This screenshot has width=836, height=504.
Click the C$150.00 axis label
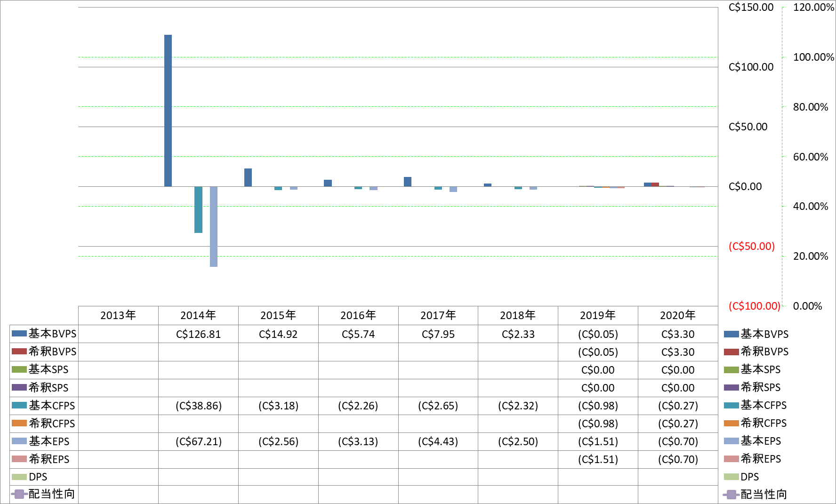click(751, 7)
